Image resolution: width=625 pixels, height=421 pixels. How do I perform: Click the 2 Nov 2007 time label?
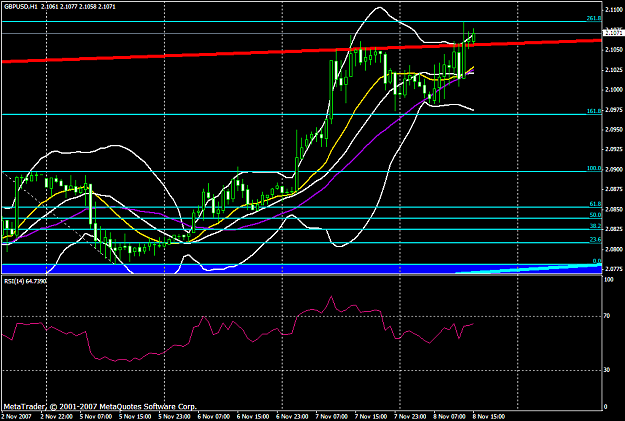click(x=16, y=417)
